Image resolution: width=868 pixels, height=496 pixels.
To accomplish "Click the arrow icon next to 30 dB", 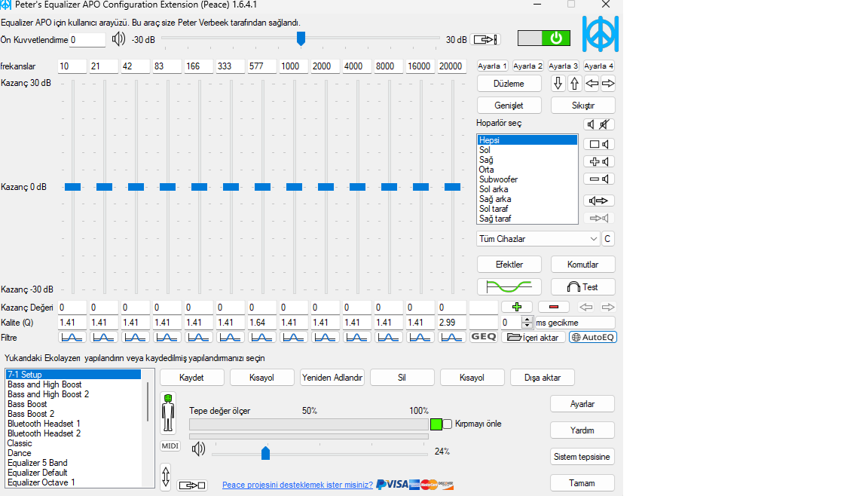I will [485, 39].
